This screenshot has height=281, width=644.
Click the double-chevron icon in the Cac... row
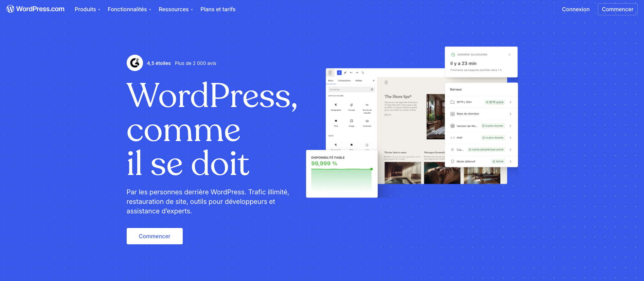pos(452,150)
